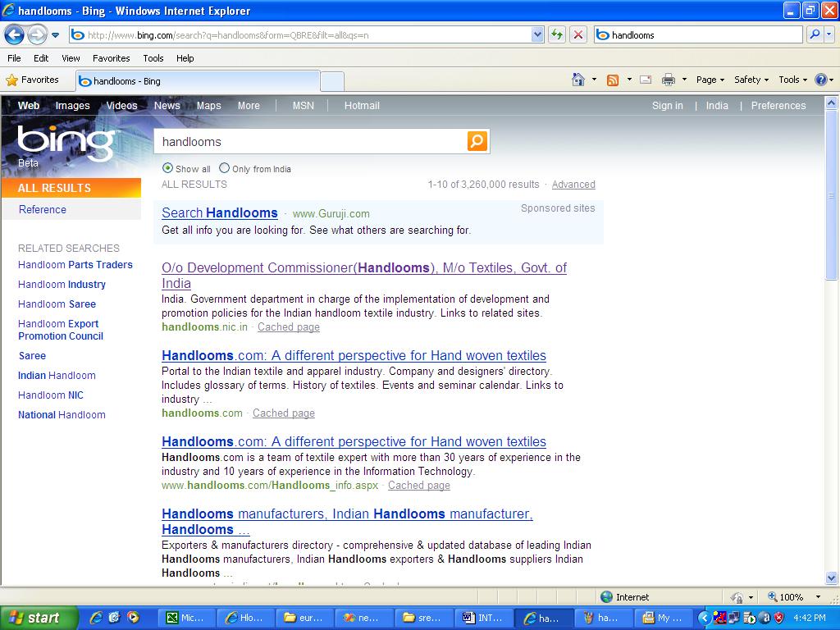
Task: Click the browser Forward arrow button
Action: (x=36, y=35)
